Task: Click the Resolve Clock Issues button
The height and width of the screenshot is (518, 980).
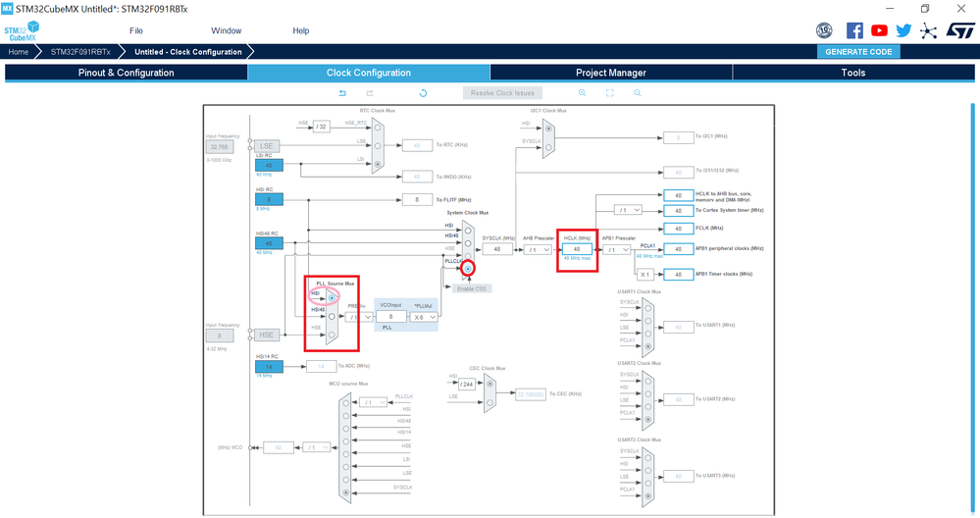Action: coord(502,93)
